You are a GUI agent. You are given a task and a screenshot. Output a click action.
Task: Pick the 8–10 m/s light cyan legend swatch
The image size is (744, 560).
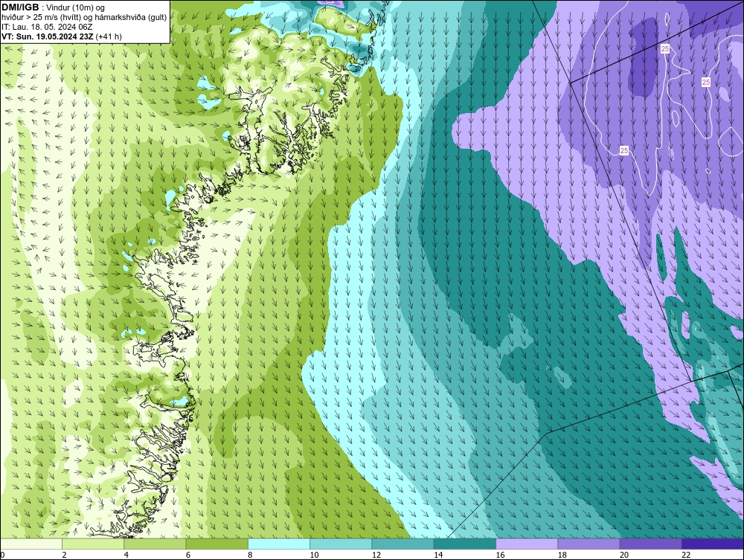coord(279,544)
